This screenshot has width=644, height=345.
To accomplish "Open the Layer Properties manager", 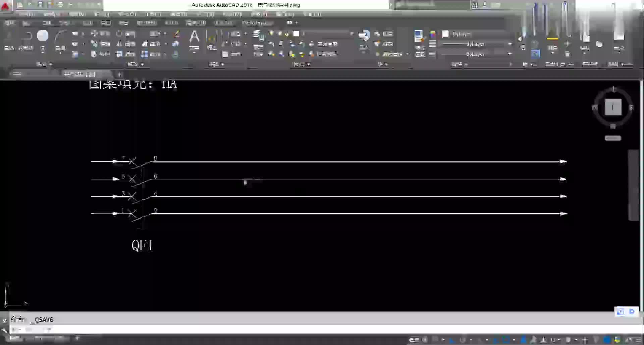I will [x=258, y=43].
